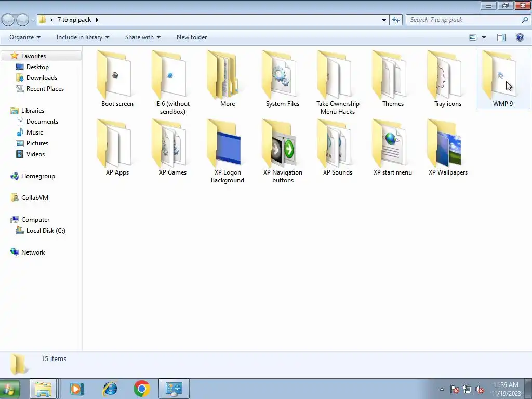Viewport: 532px width, 399px height.
Task: Open the Share with menu
Action: (x=143, y=37)
